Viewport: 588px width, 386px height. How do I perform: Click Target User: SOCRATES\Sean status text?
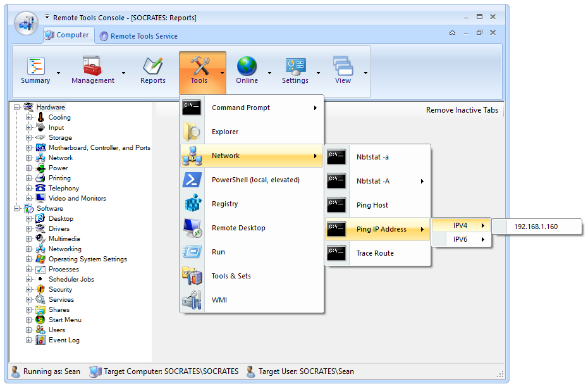tap(306, 371)
